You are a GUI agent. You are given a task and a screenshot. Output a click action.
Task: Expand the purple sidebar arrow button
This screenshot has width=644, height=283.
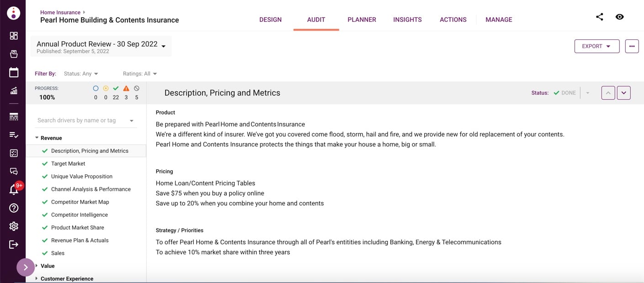point(26,267)
